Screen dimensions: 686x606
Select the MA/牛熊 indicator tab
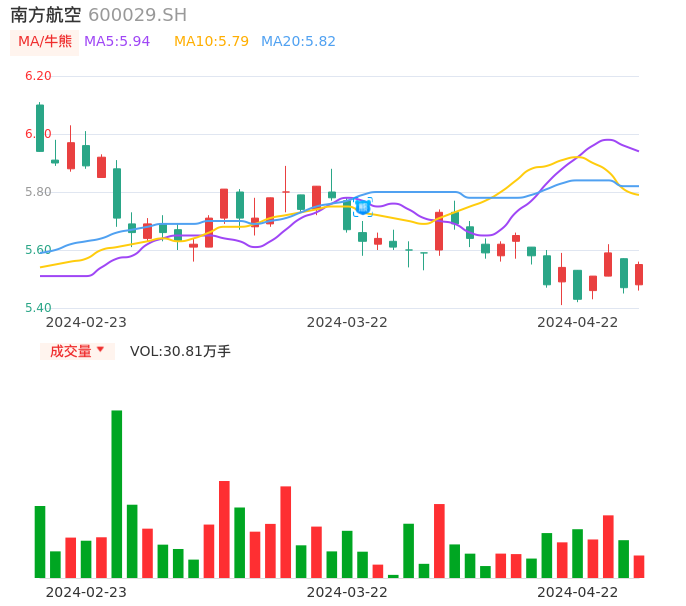44,42
